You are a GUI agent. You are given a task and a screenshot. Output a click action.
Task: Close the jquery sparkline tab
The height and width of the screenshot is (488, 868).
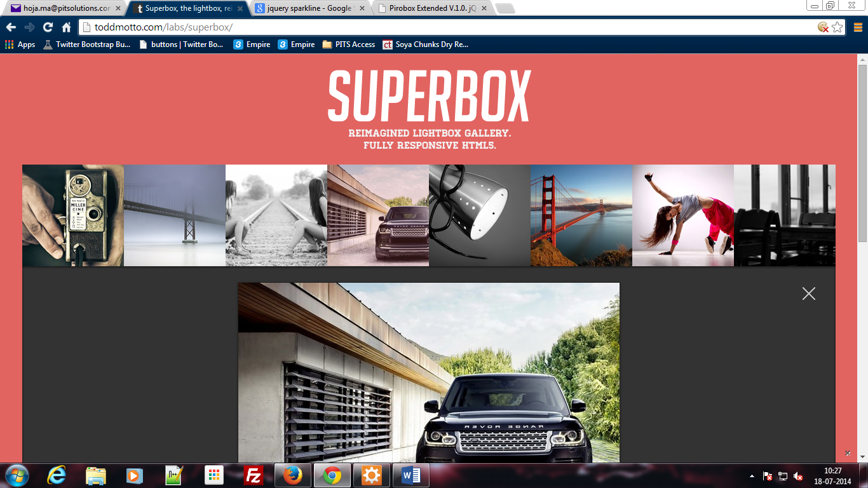361,8
